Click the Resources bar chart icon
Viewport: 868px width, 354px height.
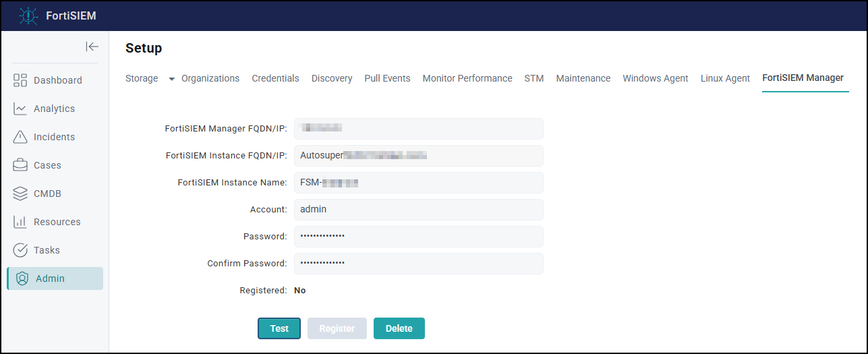tap(20, 222)
